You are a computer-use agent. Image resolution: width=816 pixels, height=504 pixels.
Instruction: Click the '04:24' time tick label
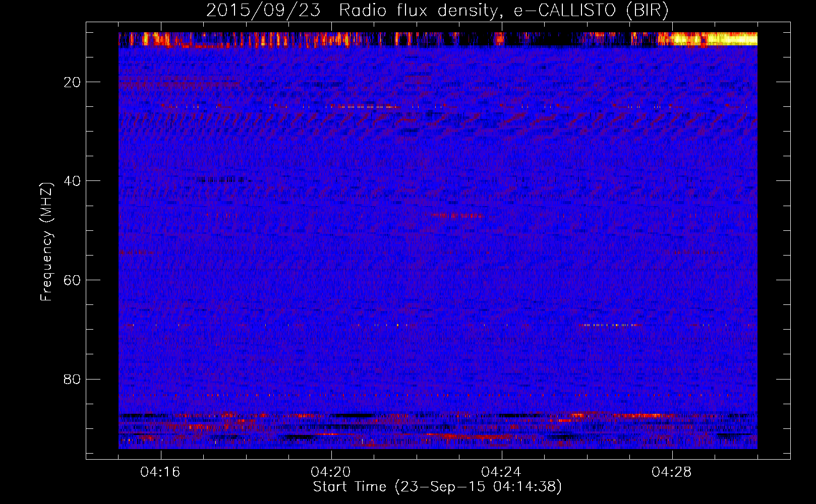click(501, 472)
